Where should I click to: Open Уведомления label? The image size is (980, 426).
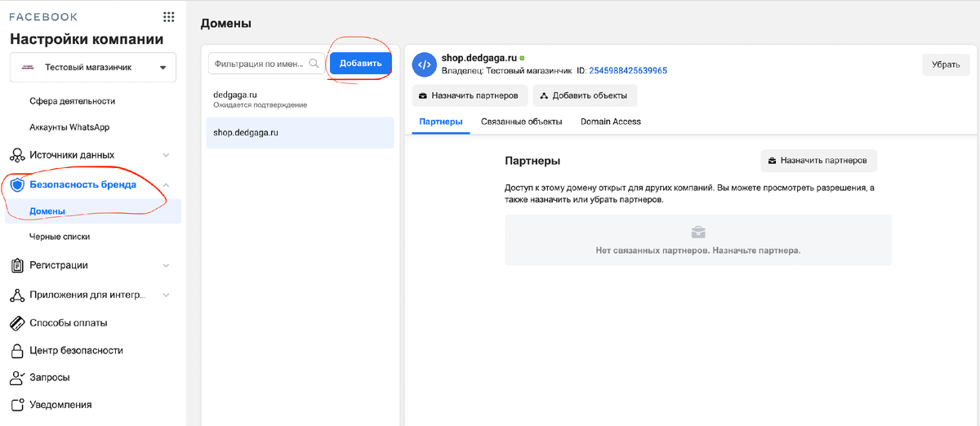pyautogui.click(x=60, y=405)
